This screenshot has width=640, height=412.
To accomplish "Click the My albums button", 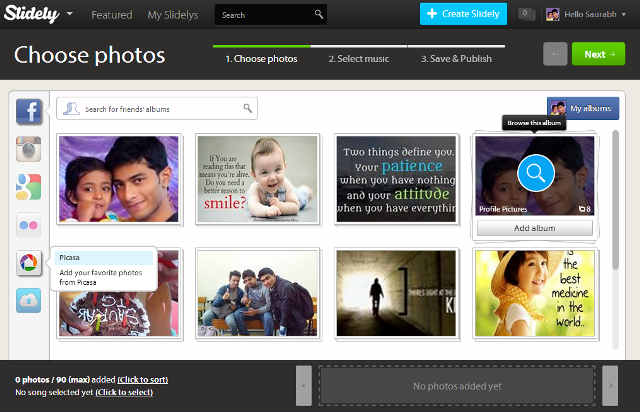I will [583, 109].
